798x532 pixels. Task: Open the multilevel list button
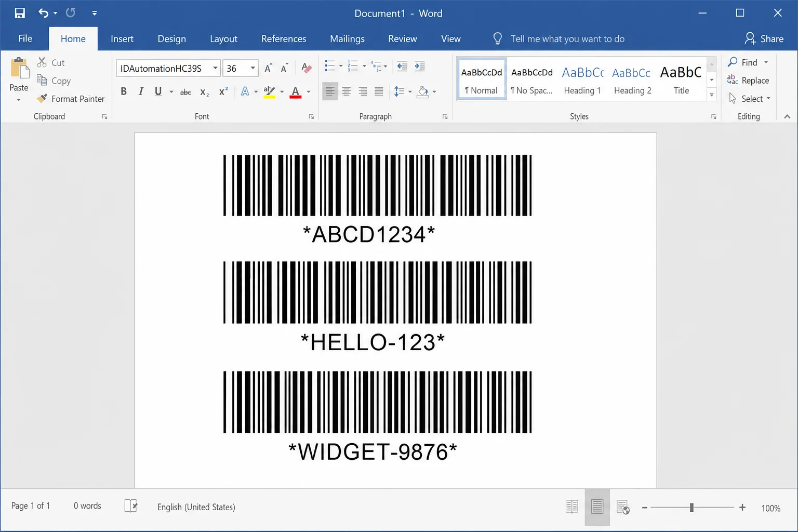(377, 66)
